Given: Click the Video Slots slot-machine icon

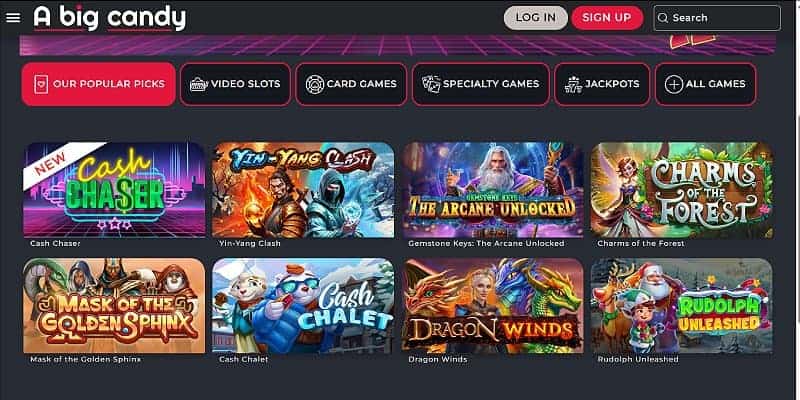Looking at the screenshot, I should tap(198, 84).
